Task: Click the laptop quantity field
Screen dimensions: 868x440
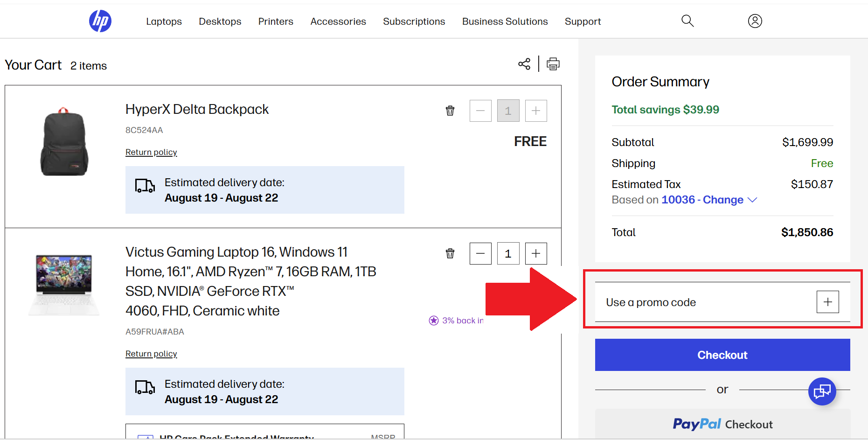Action: click(508, 253)
